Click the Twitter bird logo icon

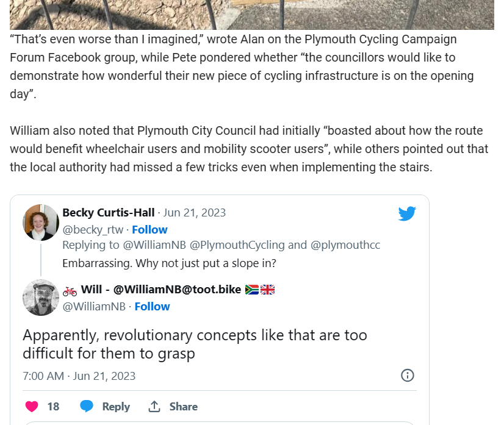(407, 213)
